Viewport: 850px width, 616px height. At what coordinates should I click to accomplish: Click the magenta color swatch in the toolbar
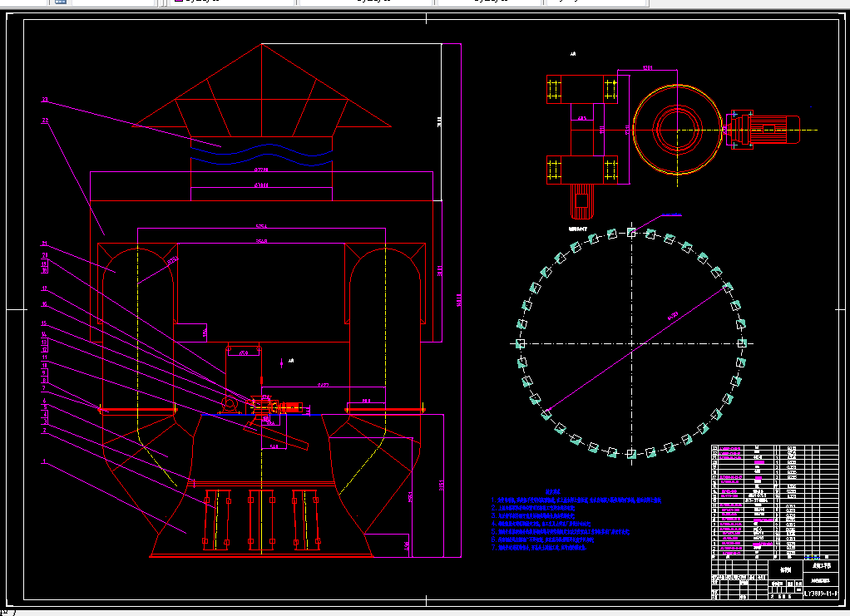(x=178, y=1)
